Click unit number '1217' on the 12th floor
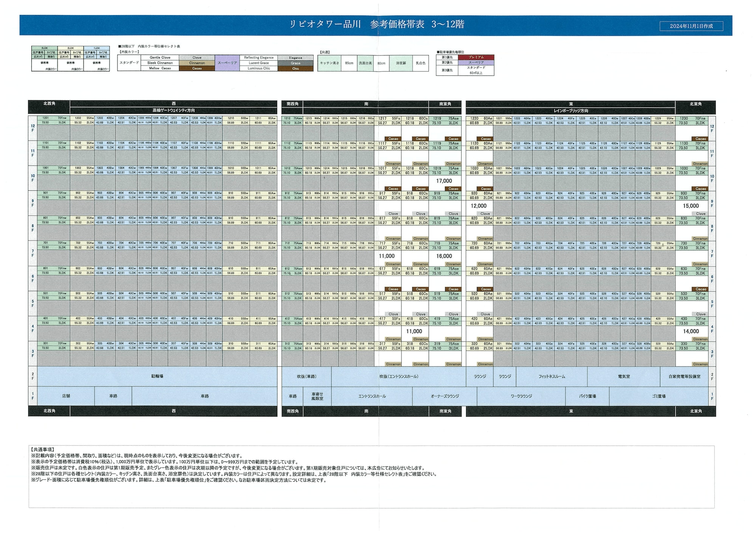The height and width of the screenshot is (534, 756). click(x=383, y=118)
